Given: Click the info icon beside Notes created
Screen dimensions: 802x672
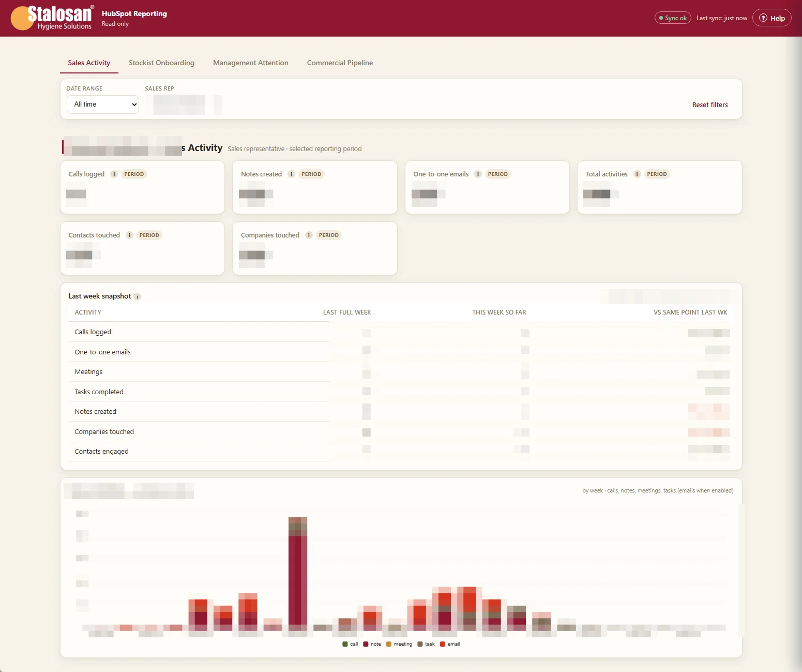Looking at the screenshot, I should (292, 174).
